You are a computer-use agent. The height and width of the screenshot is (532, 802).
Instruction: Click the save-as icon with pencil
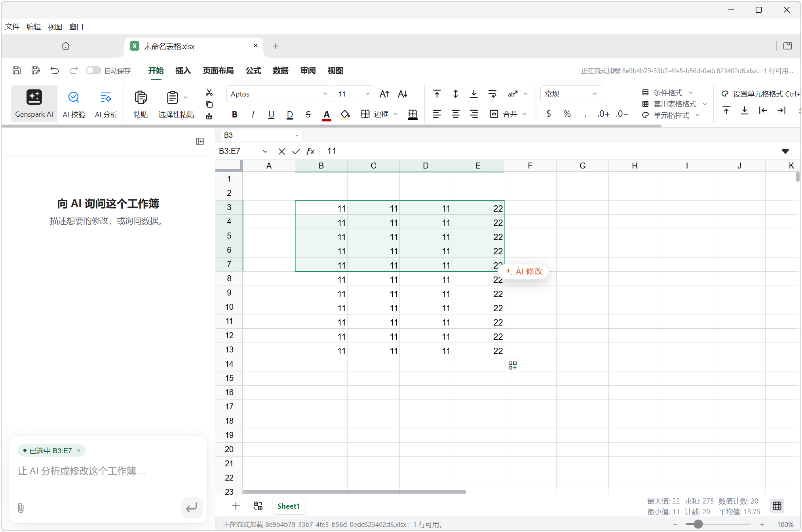(x=36, y=70)
